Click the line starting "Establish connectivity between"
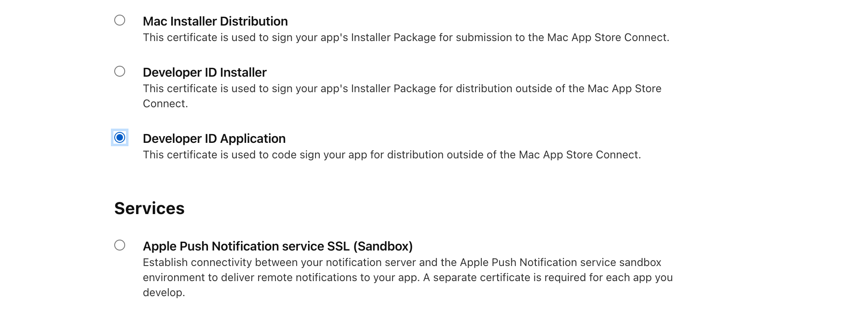 [402, 263]
